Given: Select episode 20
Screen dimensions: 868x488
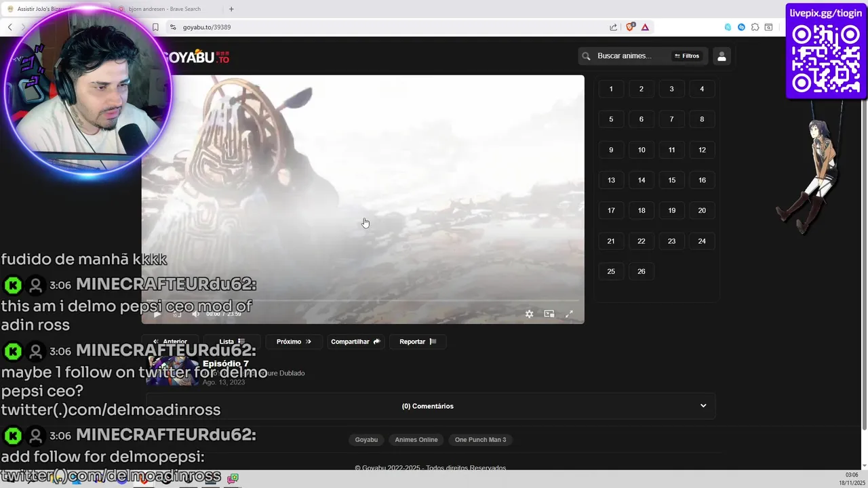Looking at the screenshot, I should [702, 211].
